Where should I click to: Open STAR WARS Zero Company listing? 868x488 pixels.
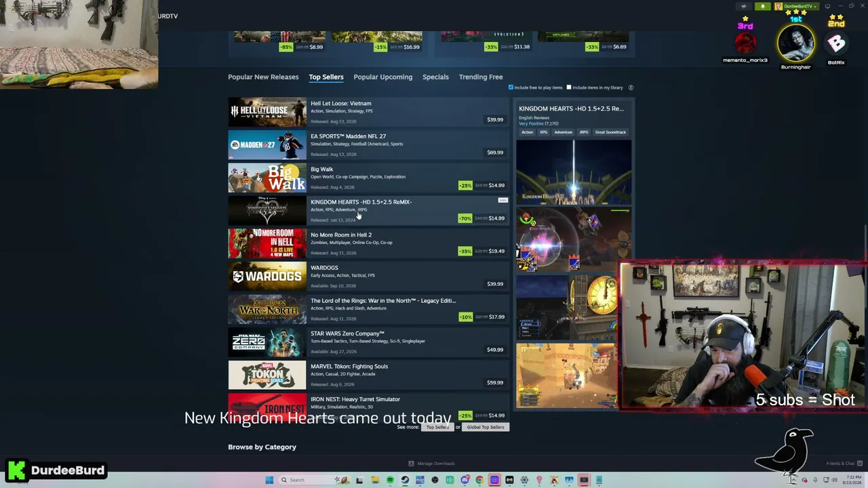point(368,342)
